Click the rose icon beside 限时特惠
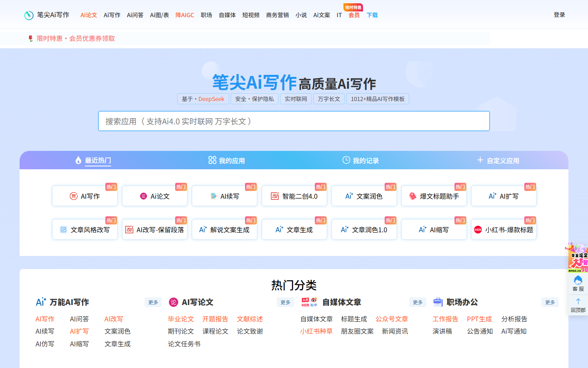The width and height of the screenshot is (588, 368). (31, 38)
